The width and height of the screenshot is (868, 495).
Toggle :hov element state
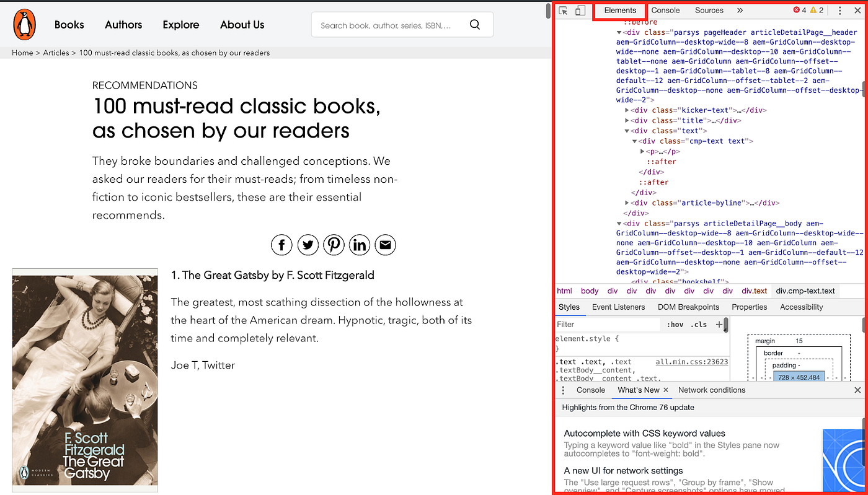(675, 325)
